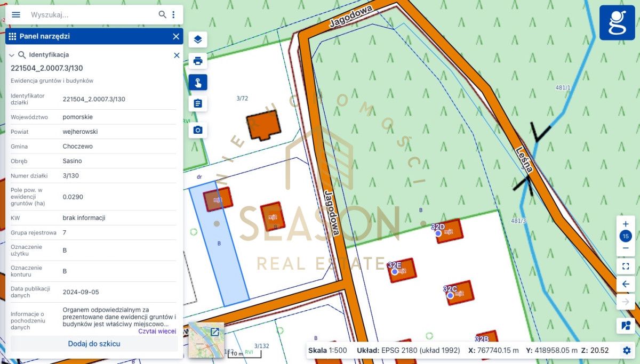Screen dimensions: 640x364
Task: Open the overview minimap thumbnail
Action: tap(206, 340)
